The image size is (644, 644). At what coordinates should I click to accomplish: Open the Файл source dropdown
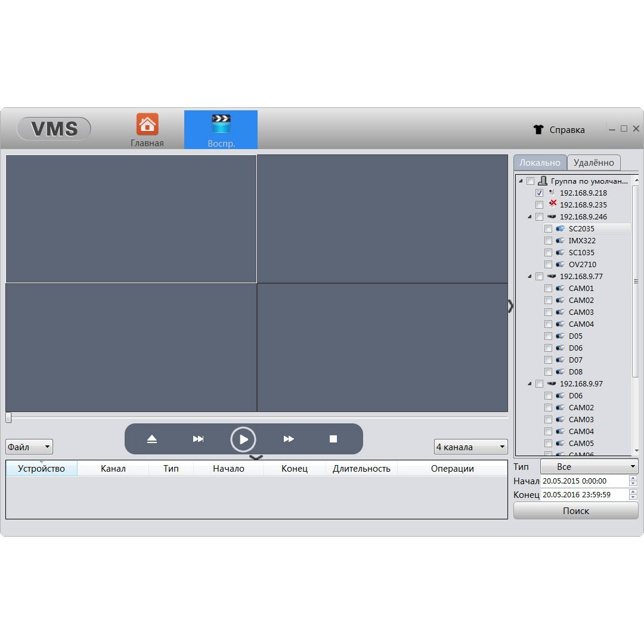pos(29,447)
